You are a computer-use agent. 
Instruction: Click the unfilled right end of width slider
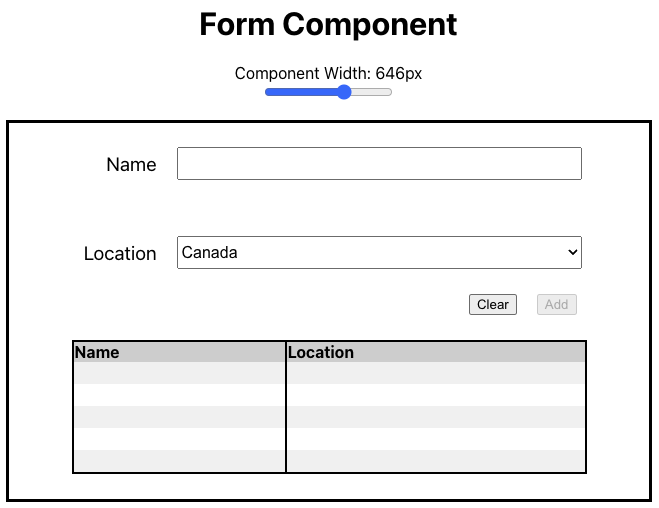click(x=372, y=92)
